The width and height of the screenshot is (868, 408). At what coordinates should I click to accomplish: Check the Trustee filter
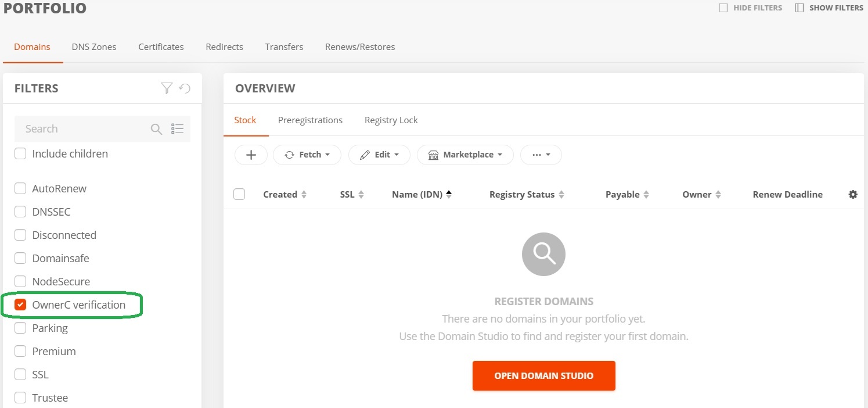[20, 398]
